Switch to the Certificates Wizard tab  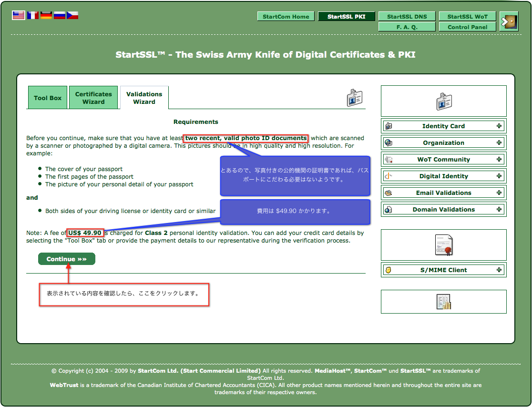click(x=93, y=98)
